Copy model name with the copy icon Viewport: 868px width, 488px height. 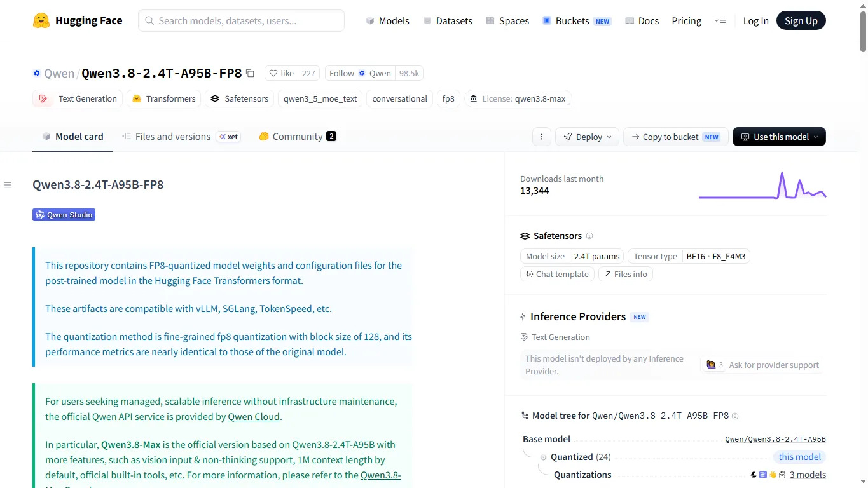pyautogui.click(x=250, y=74)
